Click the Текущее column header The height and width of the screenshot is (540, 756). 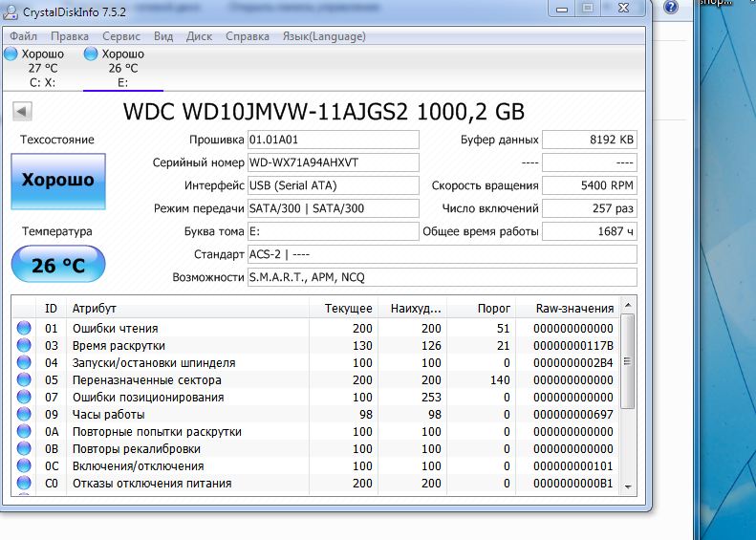tap(343, 308)
